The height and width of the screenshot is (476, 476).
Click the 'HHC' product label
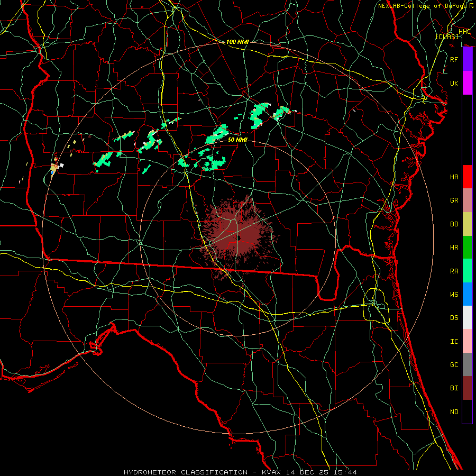(x=464, y=32)
